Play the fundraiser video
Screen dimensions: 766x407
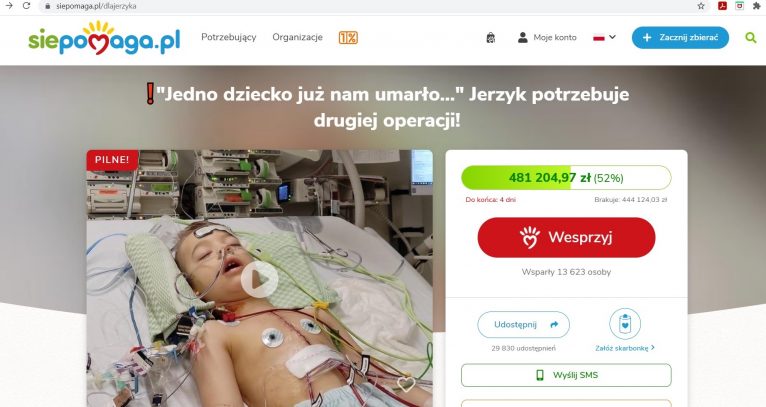coord(259,279)
